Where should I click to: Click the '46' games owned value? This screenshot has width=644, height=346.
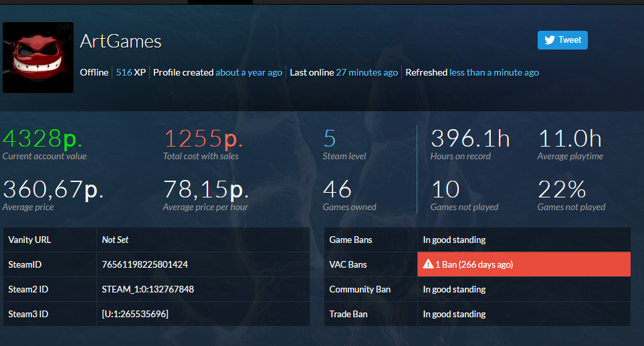(x=337, y=189)
